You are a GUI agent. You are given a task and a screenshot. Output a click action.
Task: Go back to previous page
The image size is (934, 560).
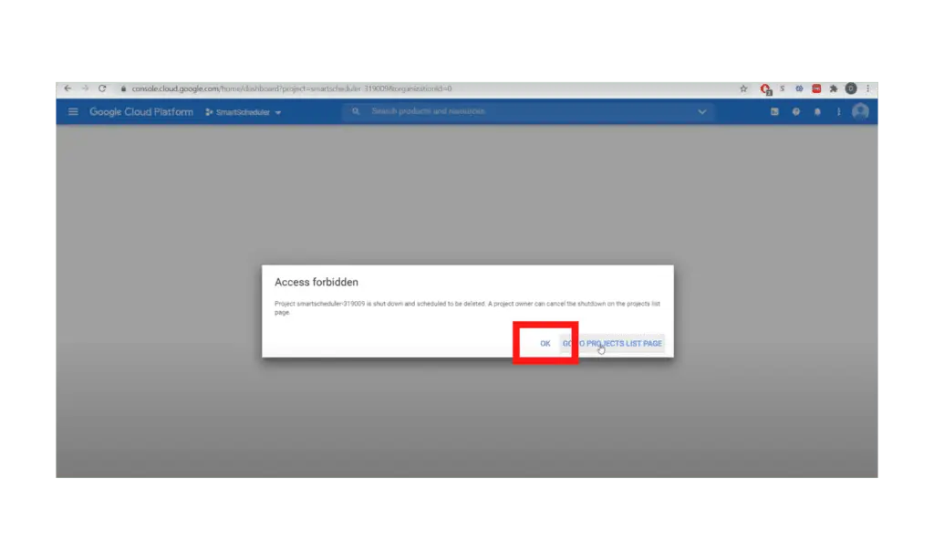67,89
